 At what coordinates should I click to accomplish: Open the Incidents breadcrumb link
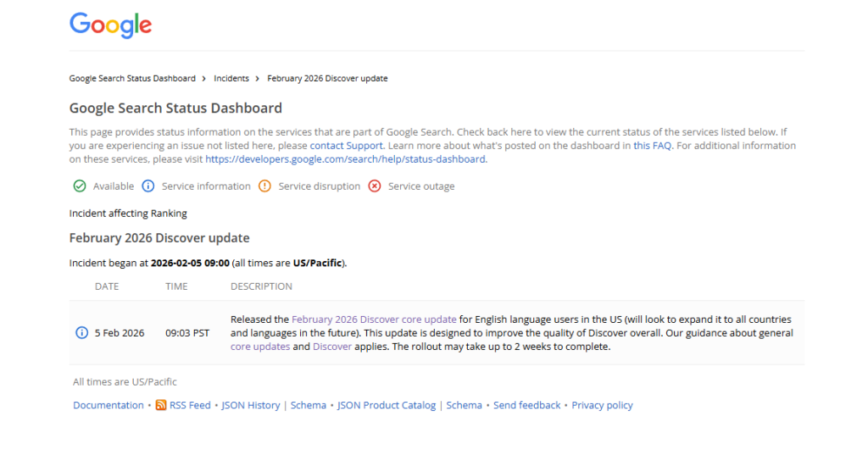click(231, 79)
